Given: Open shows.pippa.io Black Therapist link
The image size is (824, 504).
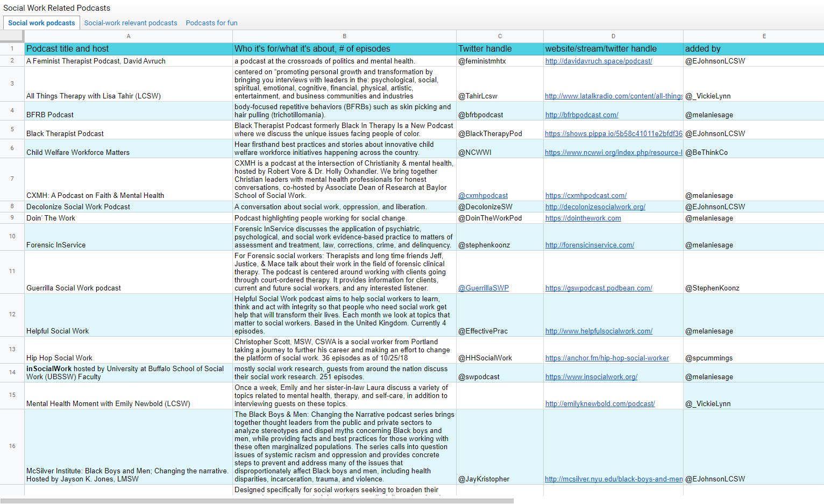Looking at the screenshot, I should (x=614, y=134).
